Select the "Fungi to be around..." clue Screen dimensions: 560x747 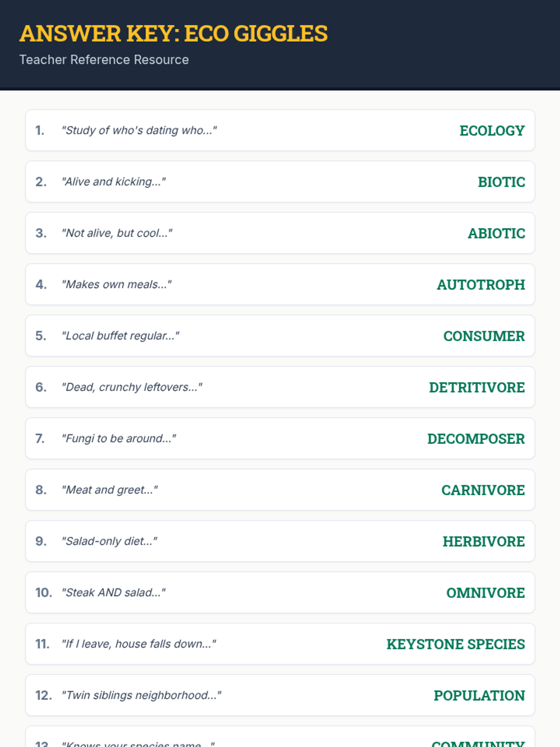(x=119, y=438)
